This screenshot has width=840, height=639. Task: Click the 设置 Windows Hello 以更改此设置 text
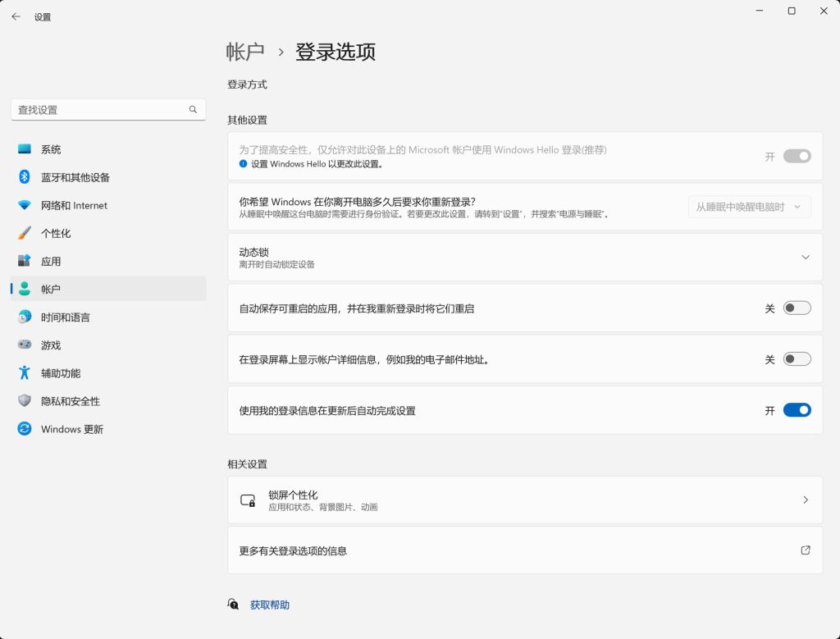(318, 164)
